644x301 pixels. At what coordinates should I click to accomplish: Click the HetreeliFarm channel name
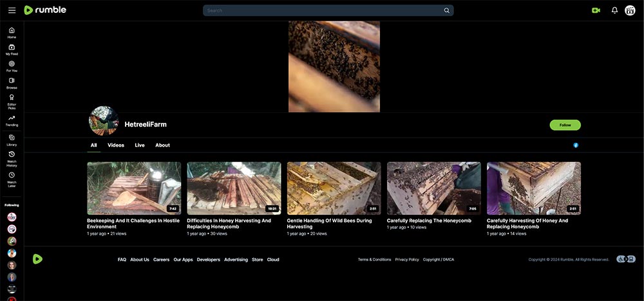[x=146, y=124]
